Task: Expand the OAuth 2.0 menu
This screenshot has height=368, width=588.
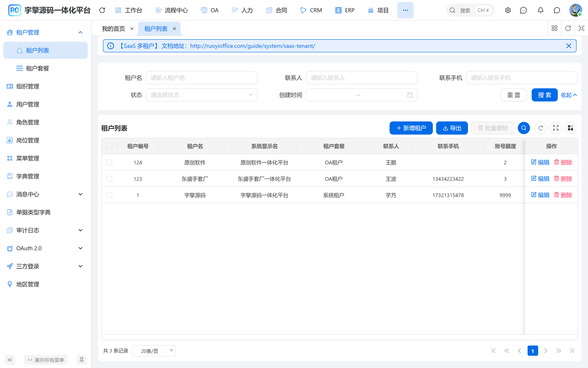Action: pyautogui.click(x=80, y=248)
